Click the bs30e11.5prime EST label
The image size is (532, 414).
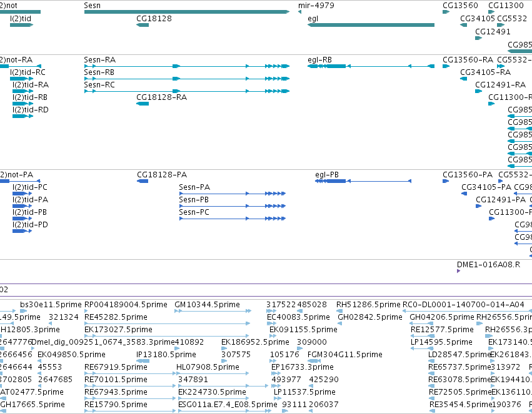[51, 305]
